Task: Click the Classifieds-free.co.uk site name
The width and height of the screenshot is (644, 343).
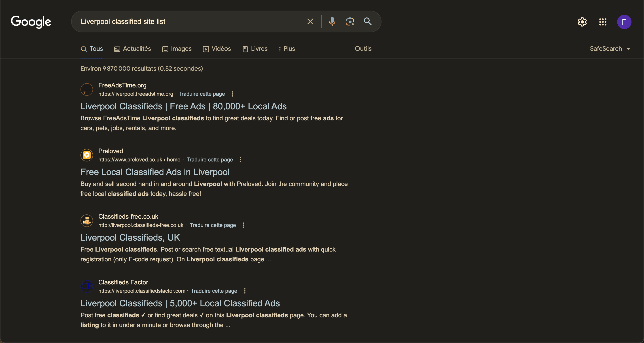Action: 128,216
